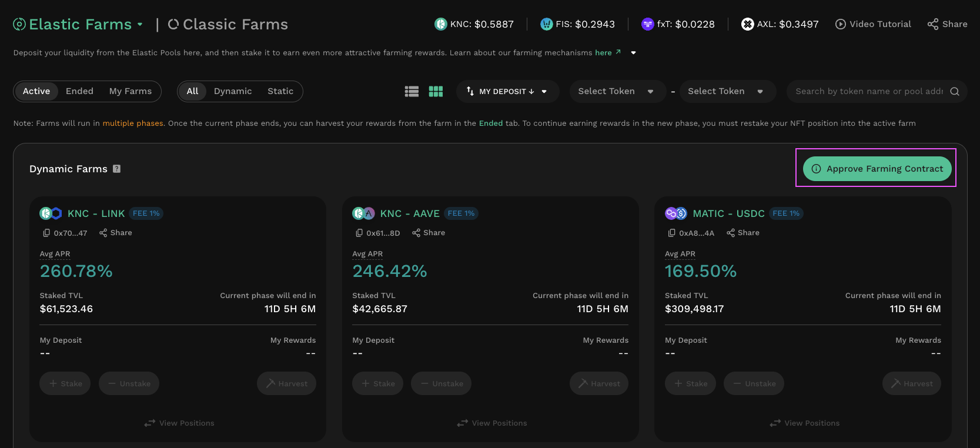Expand the description text arrow

(633, 53)
